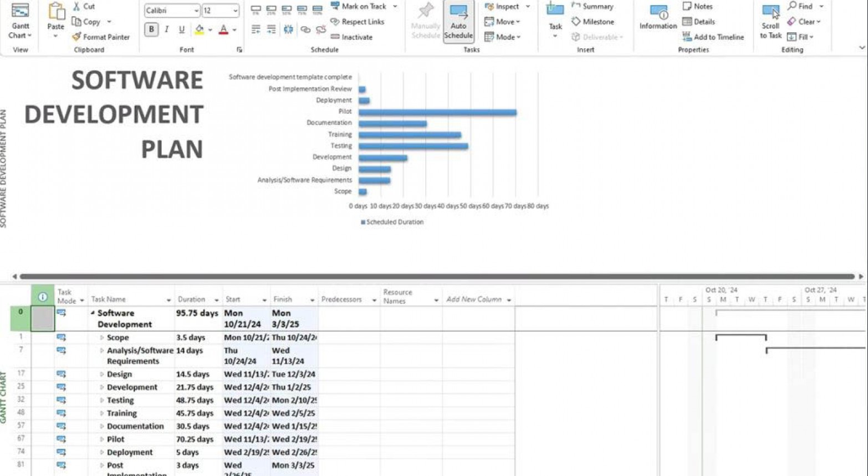868x476 pixels.
Task: Click Mark on Track
Action: click(x=359, y=6)
